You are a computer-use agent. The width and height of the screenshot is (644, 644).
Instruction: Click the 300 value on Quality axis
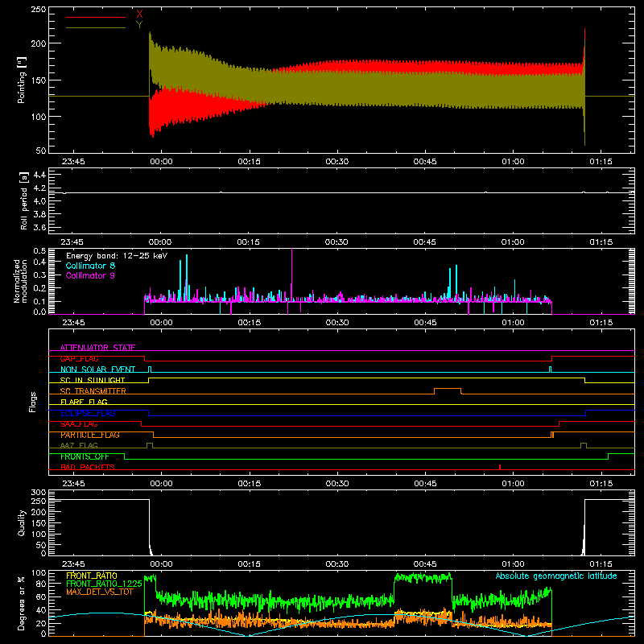click(x=39, y=493)
